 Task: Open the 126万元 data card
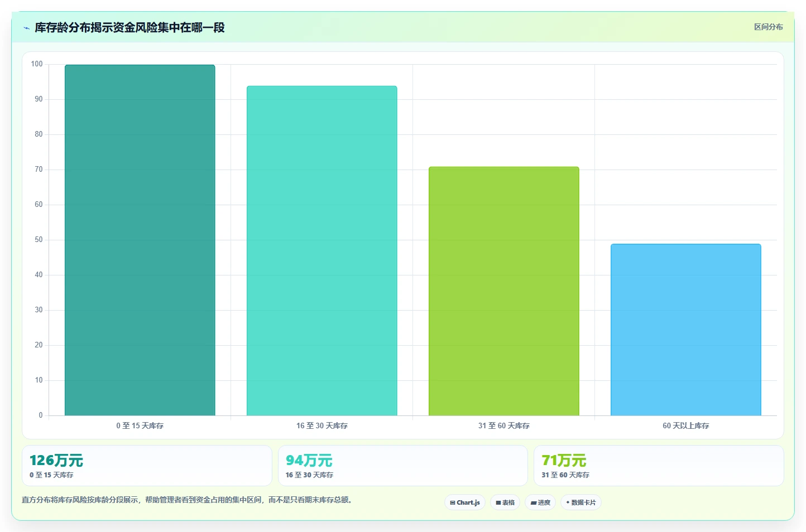point(147,466)
